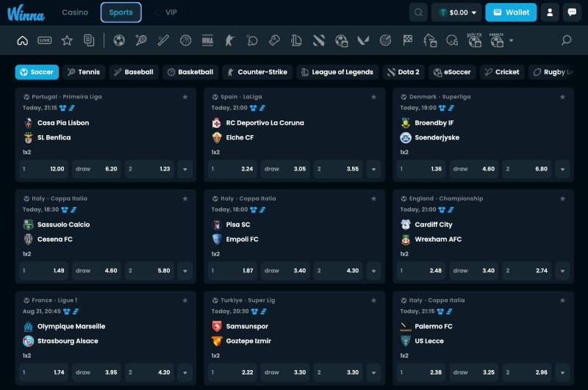Open the bet slip documents icon

pos(89,40)
